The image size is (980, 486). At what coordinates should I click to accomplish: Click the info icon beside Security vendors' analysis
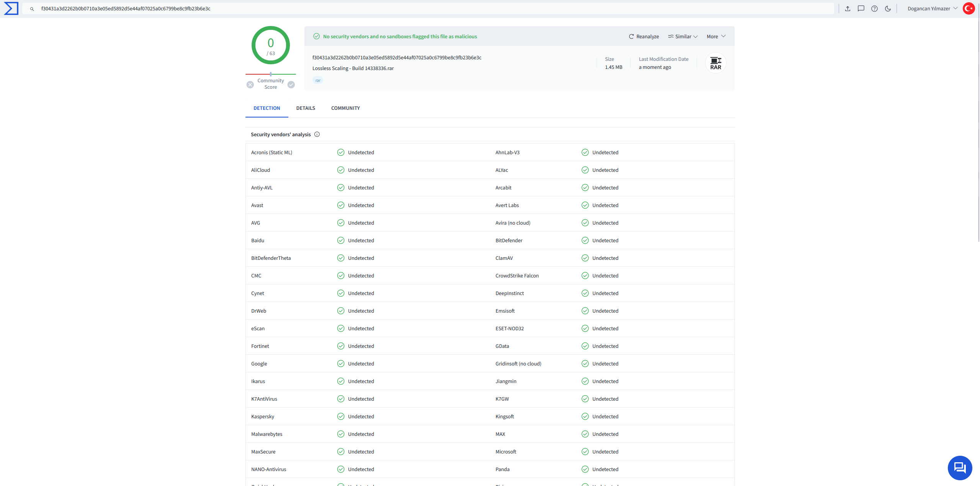317,134
